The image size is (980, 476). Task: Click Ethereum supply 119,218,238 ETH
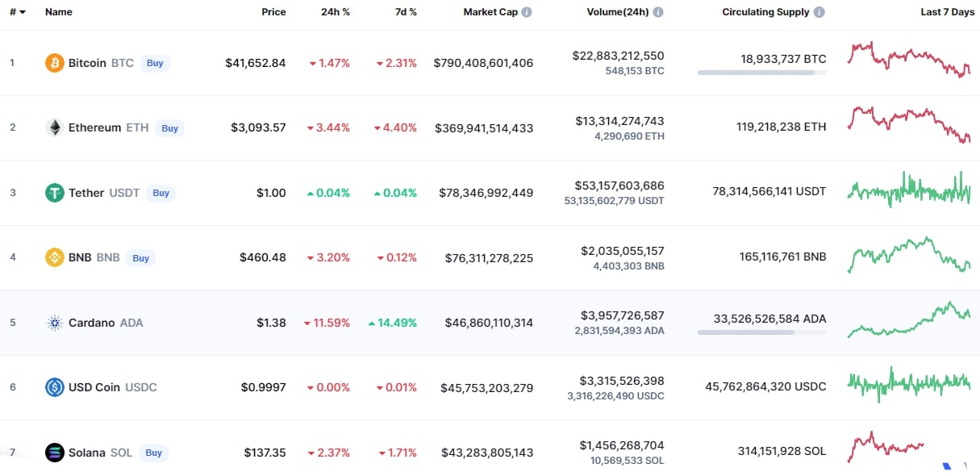click(x=782, y=127)
